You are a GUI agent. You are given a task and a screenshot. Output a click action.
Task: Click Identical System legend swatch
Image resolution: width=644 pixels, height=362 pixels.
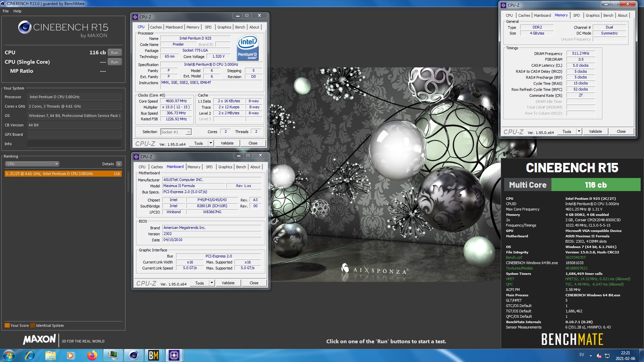pyautogui.click(x=33, y=325)
